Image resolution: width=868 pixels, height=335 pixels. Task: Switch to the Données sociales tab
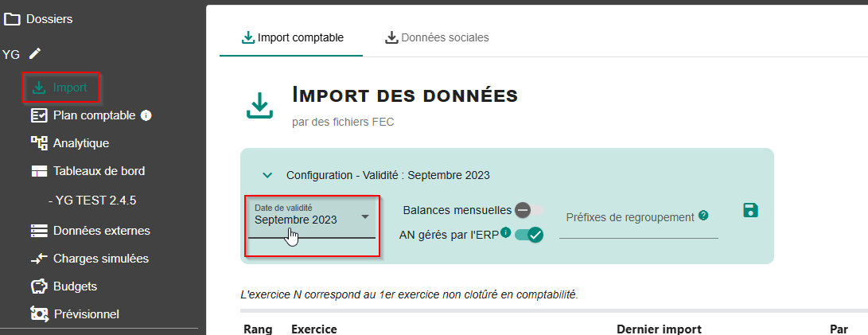437,37
